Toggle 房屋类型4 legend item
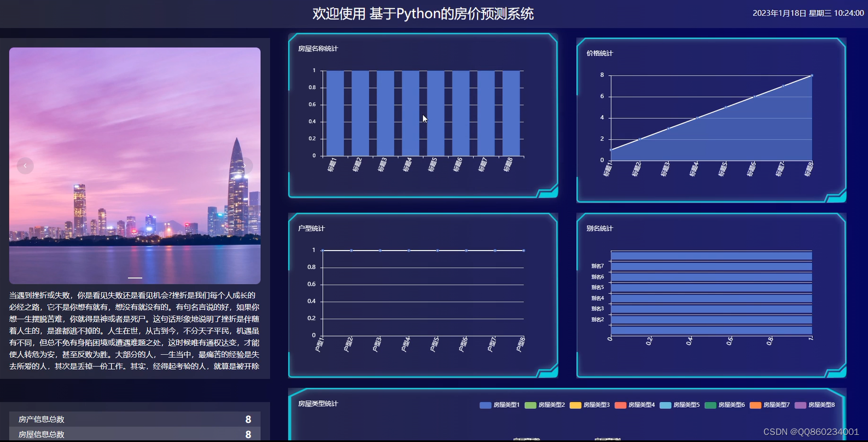The height and width of the screenshot is (442, 868). click(634, 405)
